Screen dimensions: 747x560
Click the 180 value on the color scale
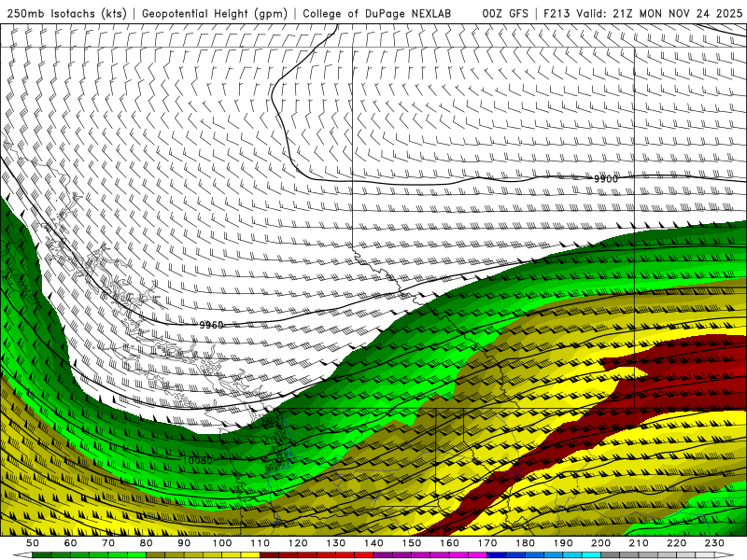[525, 543]
